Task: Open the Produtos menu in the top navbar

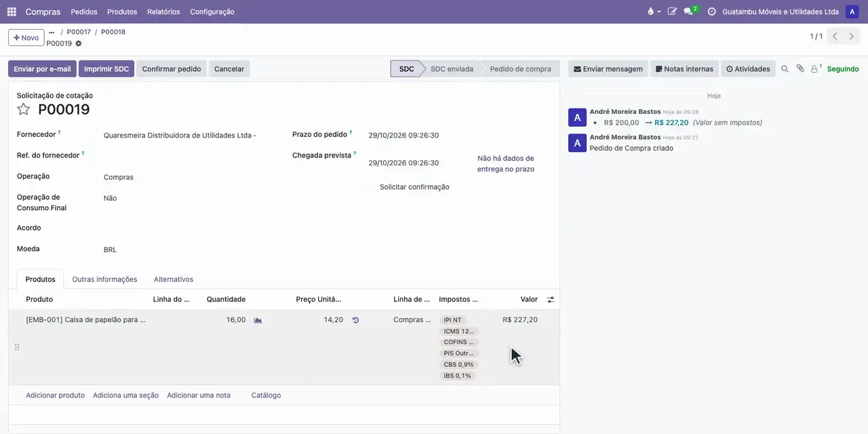Action: 122,12
